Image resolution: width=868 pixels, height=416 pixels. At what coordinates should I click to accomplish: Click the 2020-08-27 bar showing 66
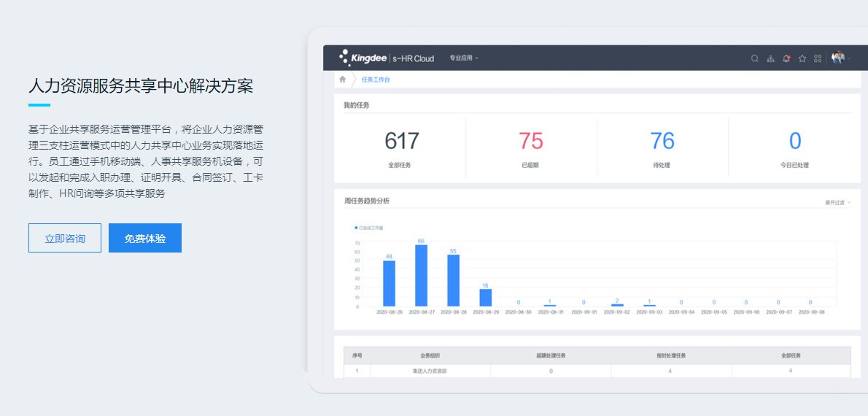tap(422, 275)
